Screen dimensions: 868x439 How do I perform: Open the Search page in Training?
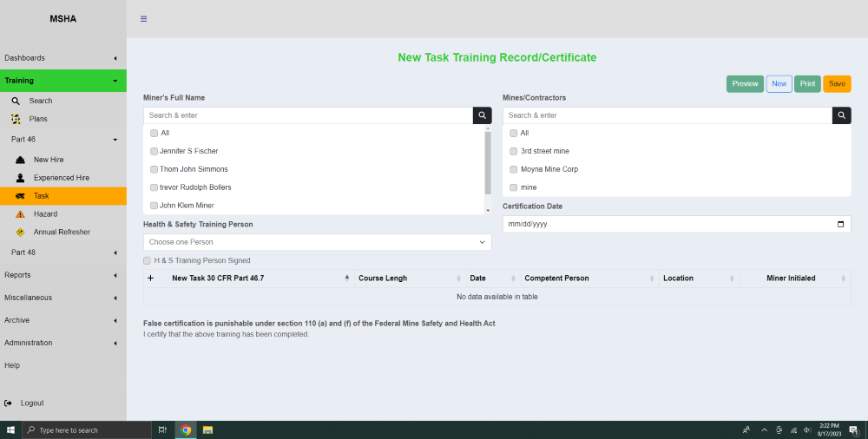tap(41, 101)
